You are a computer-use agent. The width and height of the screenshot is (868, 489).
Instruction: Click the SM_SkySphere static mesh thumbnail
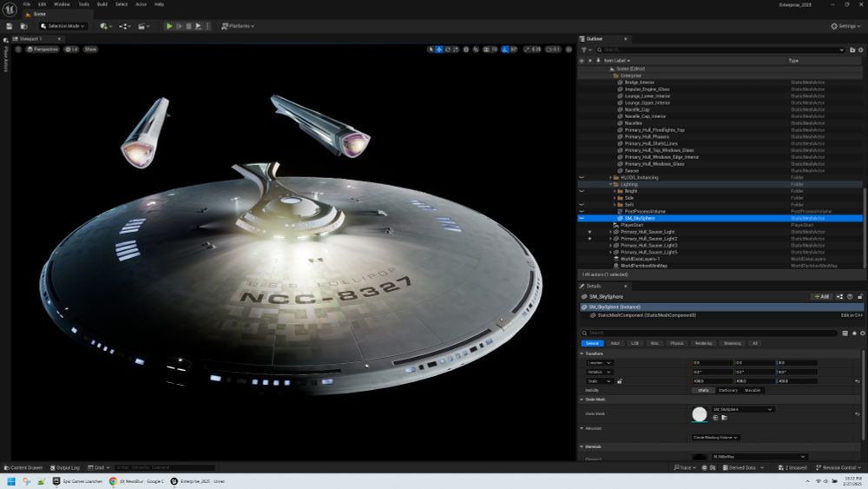click(699, 414)
